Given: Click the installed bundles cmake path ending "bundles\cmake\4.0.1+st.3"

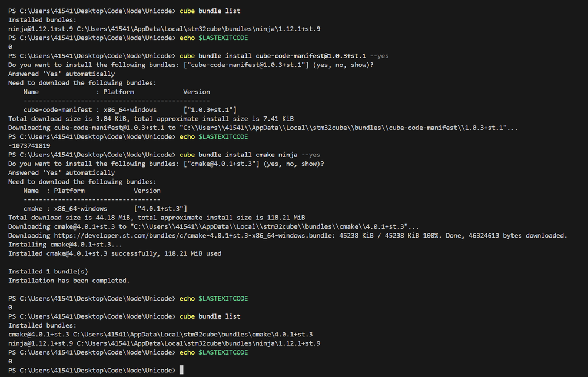Looking at the screenshot, I should [x=192, y=334].
